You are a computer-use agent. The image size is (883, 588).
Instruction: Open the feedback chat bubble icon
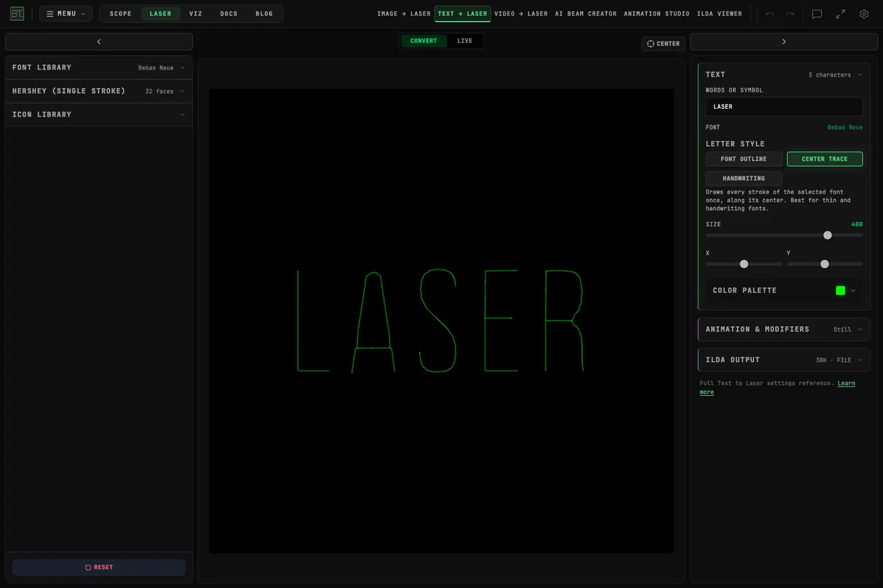pyautogui.click(x=817, y=14)
